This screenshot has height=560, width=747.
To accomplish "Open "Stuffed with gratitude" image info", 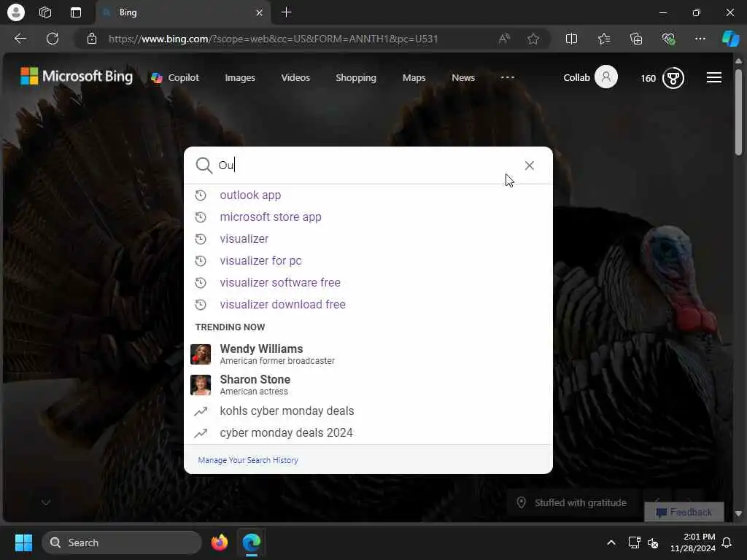I will tap(571, 503).
